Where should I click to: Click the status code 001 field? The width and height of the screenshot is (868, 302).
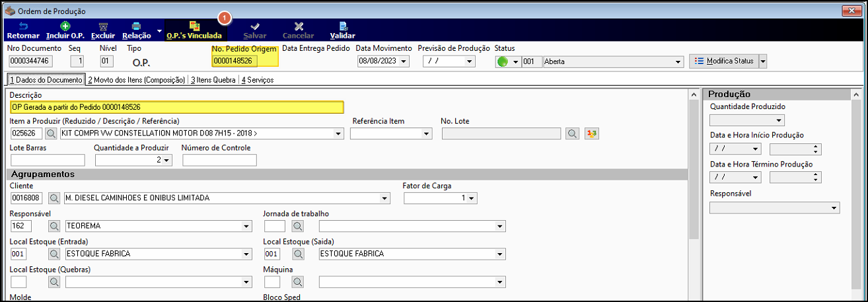(530, 61)
